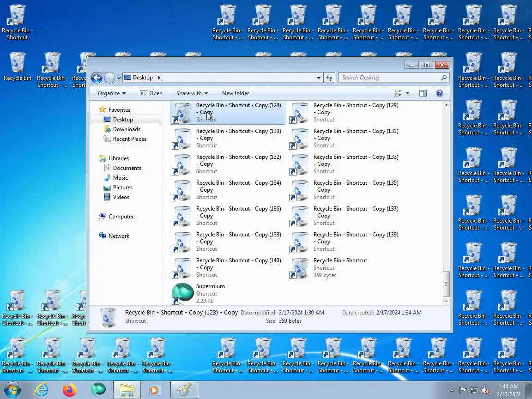This screenshot has height=399, width=532.
Task: Open the view options dropdown arrow
Action: tap(407, 93)
